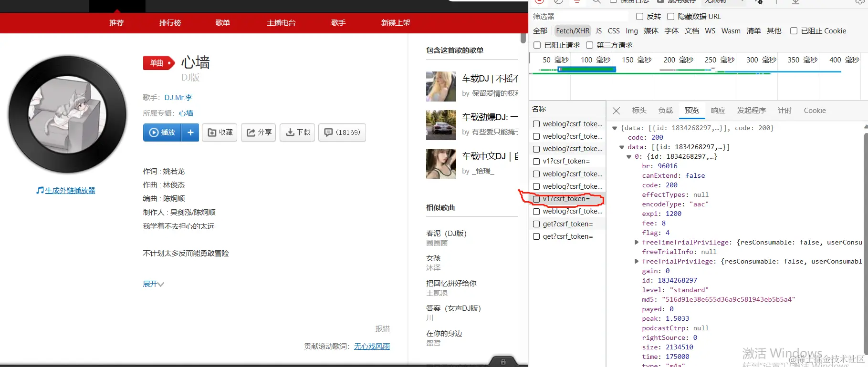Enable the 反转 invert filter checkbox
This screenshot has height=367, width=868.
click(x=640, y=16)
